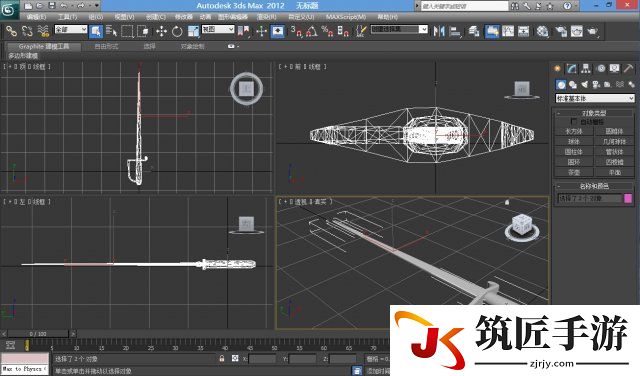640x376 pixels.
Task: Switch to the Utilities hammer panel
Action: 629,69
